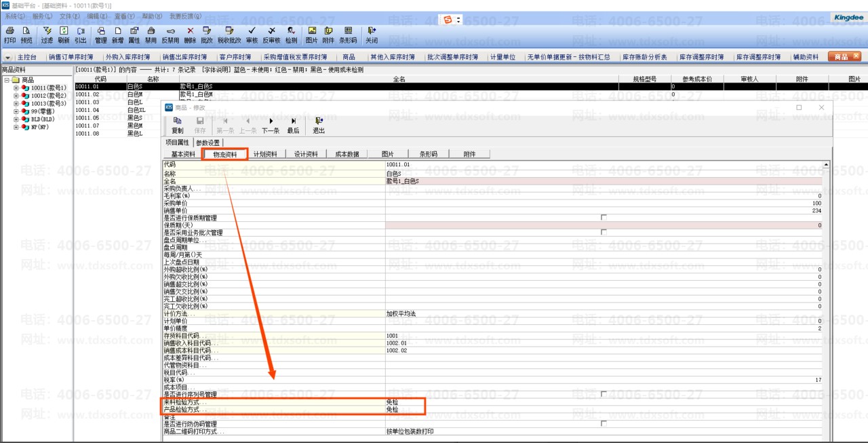Click 退出 (Exit) icon in edit dialog
Screen dimensions: 868x443
click(x=318, y=125)
